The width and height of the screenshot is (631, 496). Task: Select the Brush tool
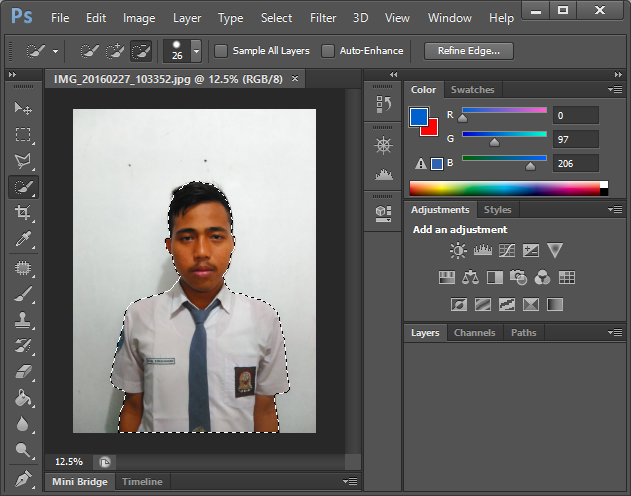[23, 294]
